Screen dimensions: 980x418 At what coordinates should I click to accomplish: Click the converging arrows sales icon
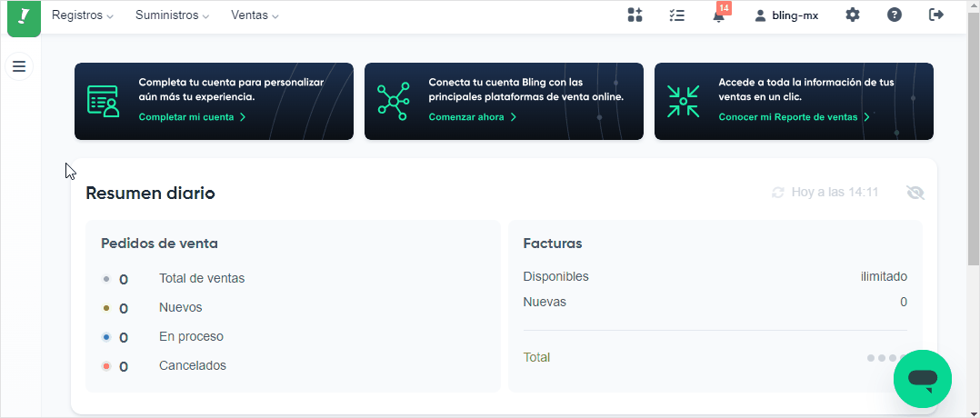pyautogui.click(x=683, y=101)
